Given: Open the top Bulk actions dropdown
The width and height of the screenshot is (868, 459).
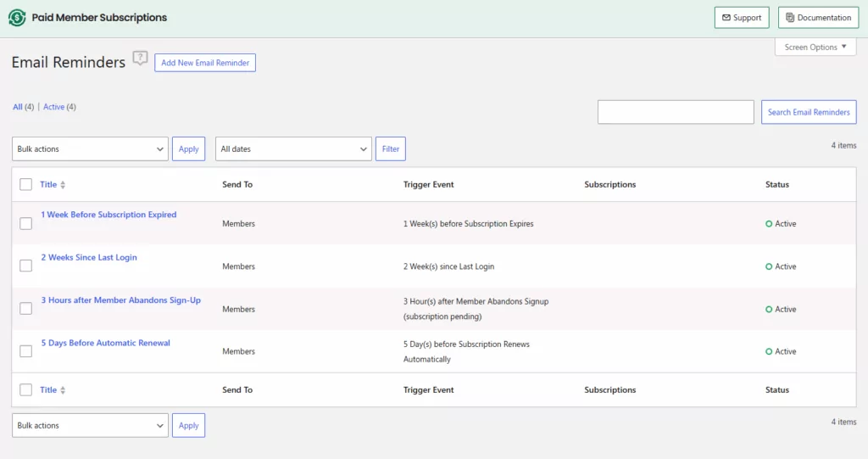Looking at the screenshot, I should 90,149.
